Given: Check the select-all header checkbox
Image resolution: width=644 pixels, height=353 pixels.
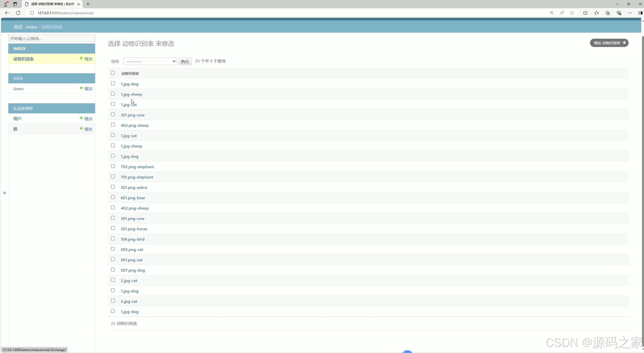Looking at the screenshot, I should point(113,73).
